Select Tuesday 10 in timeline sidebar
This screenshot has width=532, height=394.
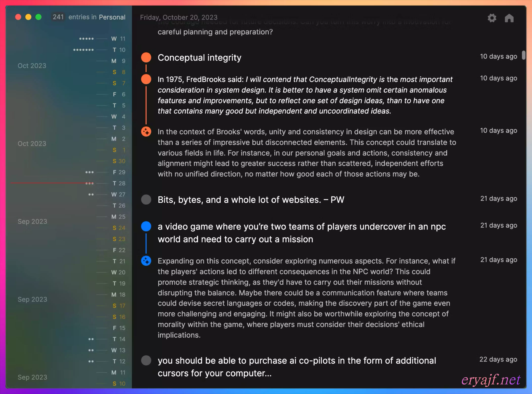(x=119, y=50)
